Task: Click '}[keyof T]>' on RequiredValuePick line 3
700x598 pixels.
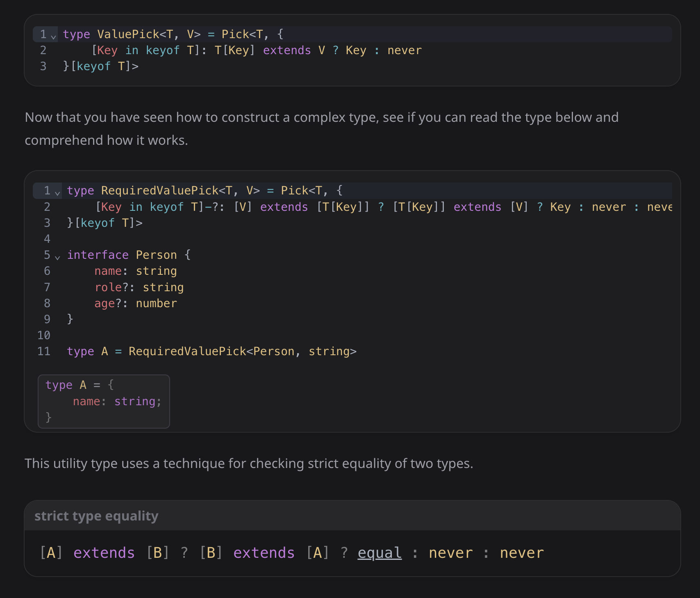Action: point(105,223)
